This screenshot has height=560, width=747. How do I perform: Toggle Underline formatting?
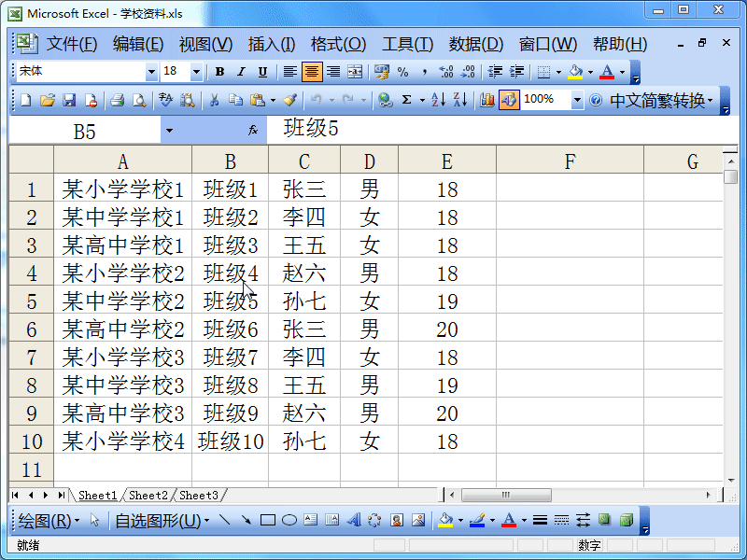coord(262,73)
